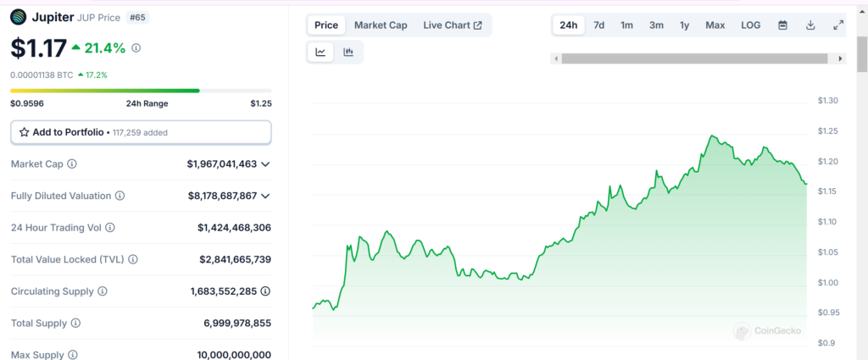Select the 7d time range
The width and height of the screenshot is (868, 360).
598,25
